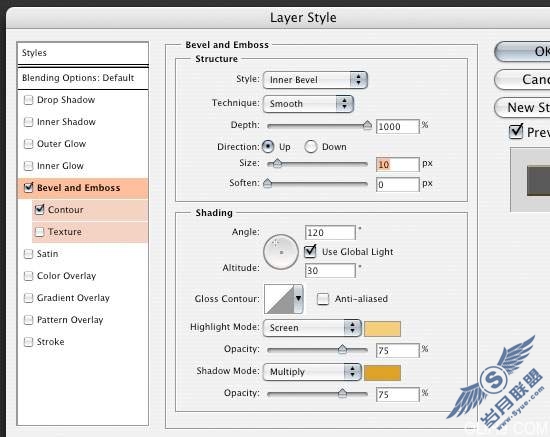Click the angle dial light direction control
Screen dimensions: 550x437
tap(281, 252)
